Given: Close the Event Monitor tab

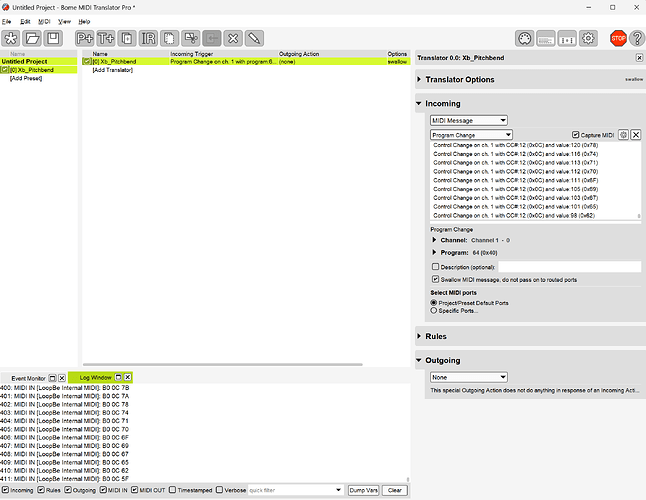Looking at the screenshot, I should click(x=62, y=378).
